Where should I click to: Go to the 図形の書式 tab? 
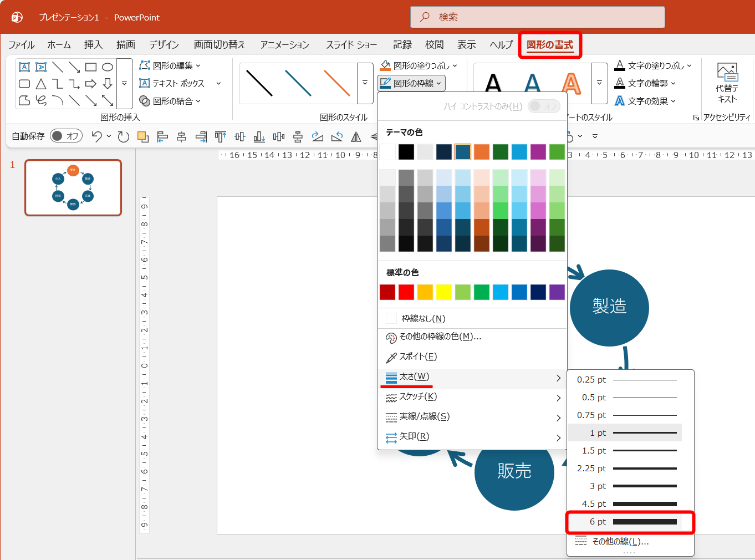550,45
